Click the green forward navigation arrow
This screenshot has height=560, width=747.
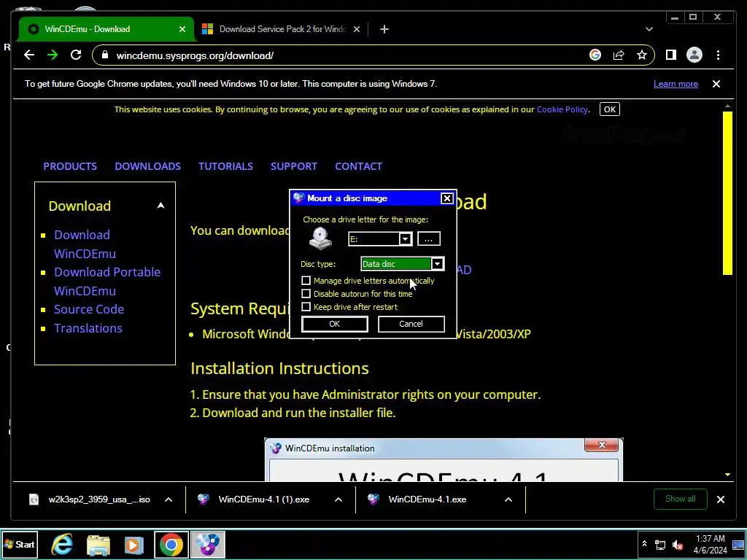53,55
